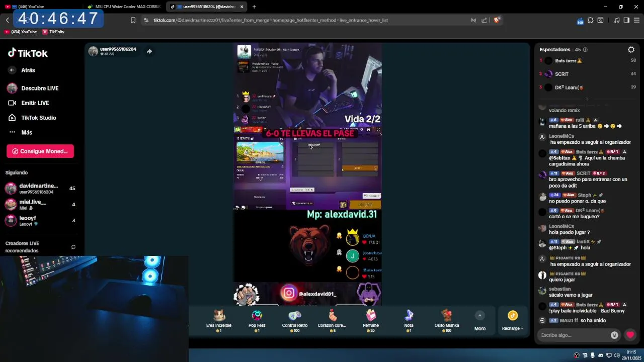Open the (434) YouTube bookmark
This screenshot has height=362, width=644.
(x=21, y=32)
